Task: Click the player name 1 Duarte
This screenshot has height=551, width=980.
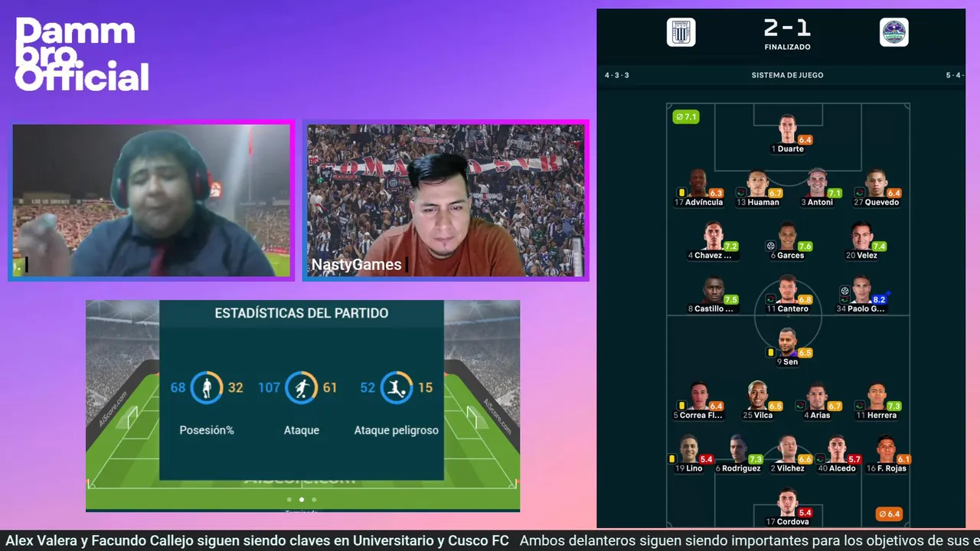Action: coord(788,149)
